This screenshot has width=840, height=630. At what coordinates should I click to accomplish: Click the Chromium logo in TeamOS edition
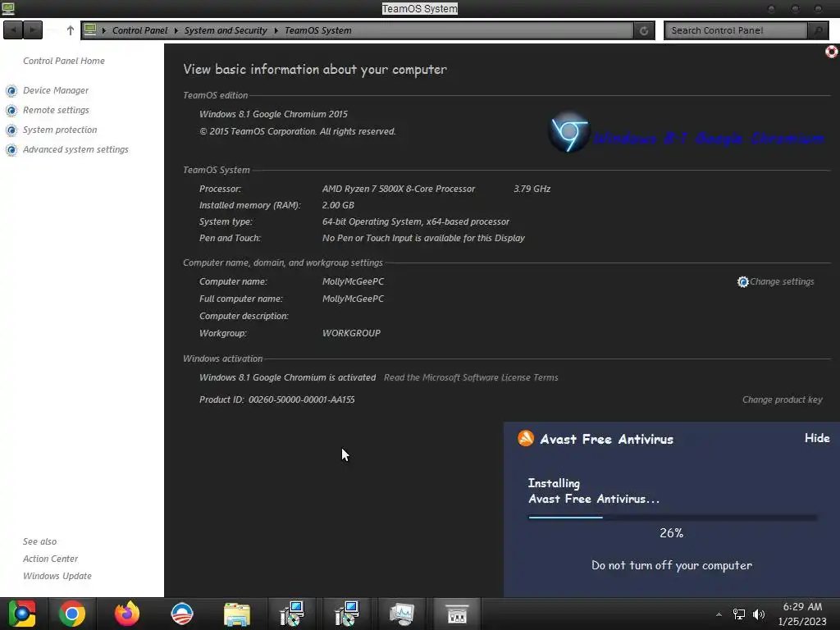pos(569,132)
